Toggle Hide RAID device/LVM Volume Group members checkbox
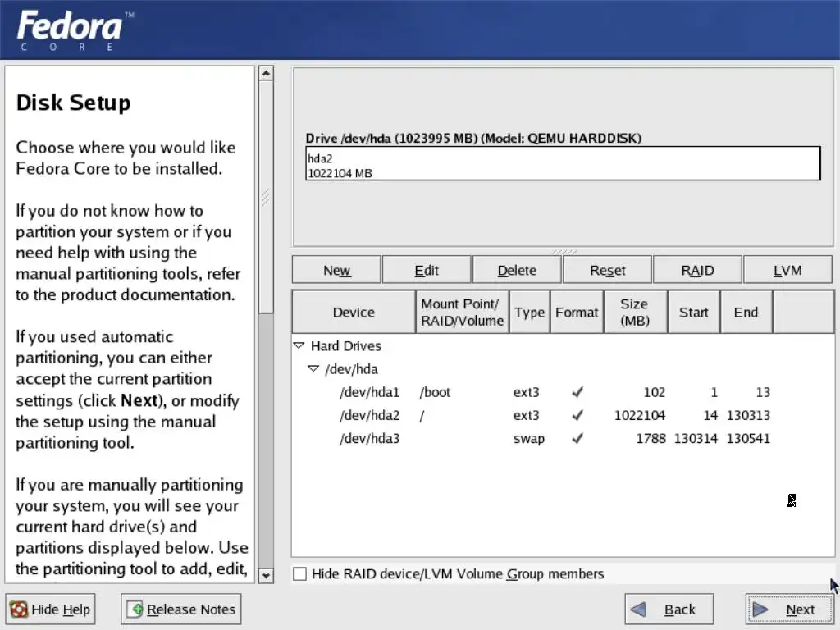Screen dimensions: 840x630 pyautogui.click(x=299, y=573)
